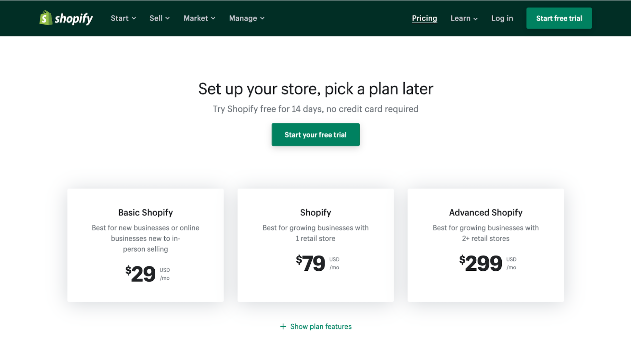This screenshot has height=364, width=631.
Task: Click the Show plan features link
Action: pos(321,326)
